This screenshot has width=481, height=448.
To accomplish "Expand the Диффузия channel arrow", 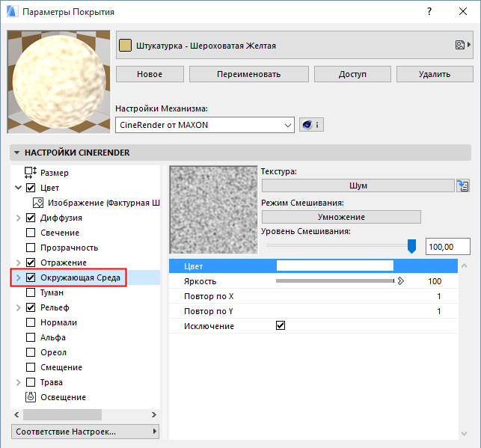I will [19, 218].
